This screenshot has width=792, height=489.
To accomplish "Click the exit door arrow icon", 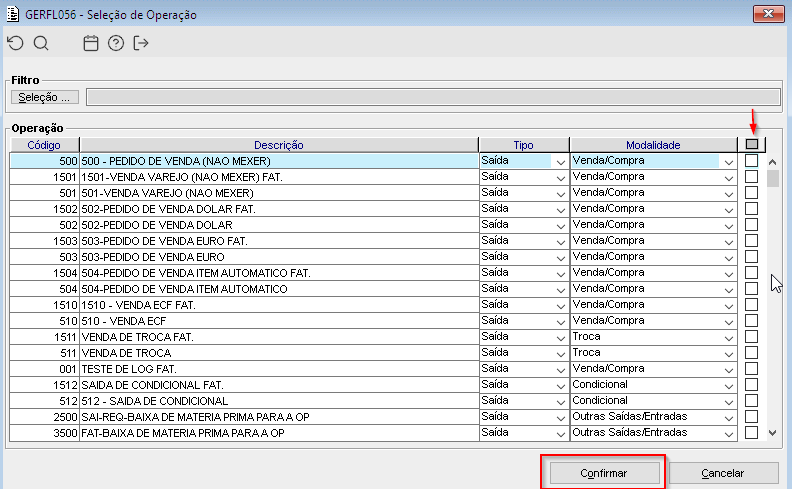I will pyautogui.click(x=140, y=43).
